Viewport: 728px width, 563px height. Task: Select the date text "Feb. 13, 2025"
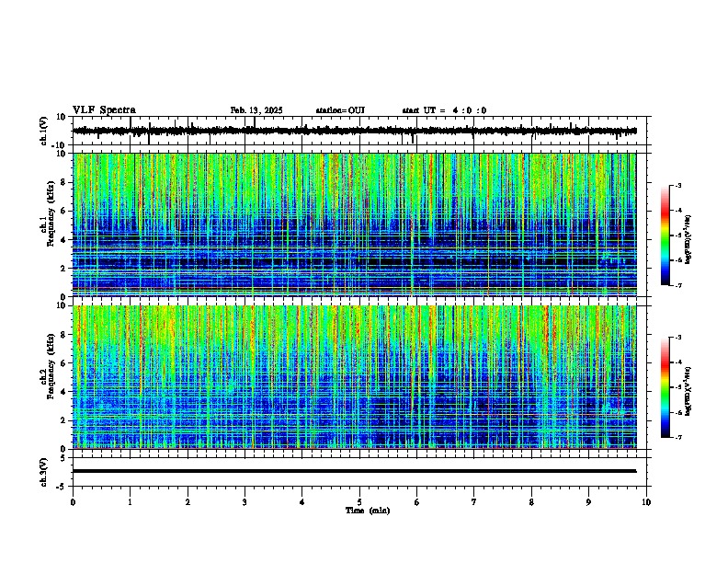(256, 110)
